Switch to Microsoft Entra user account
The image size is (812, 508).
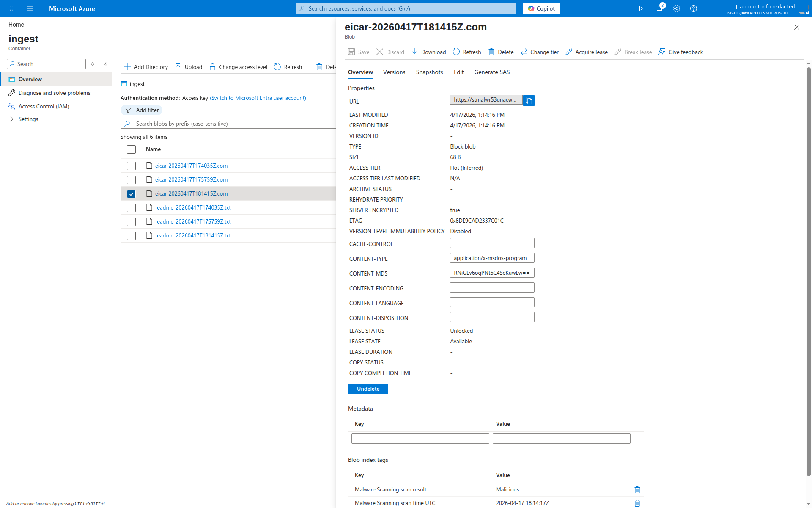(x=258, y=98)
